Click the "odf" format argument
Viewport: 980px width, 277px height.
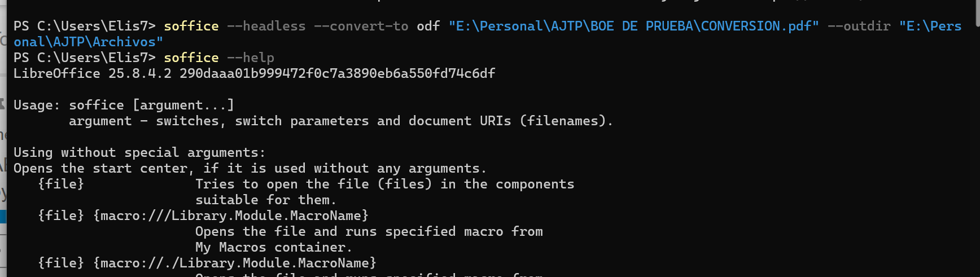point(428,26)
